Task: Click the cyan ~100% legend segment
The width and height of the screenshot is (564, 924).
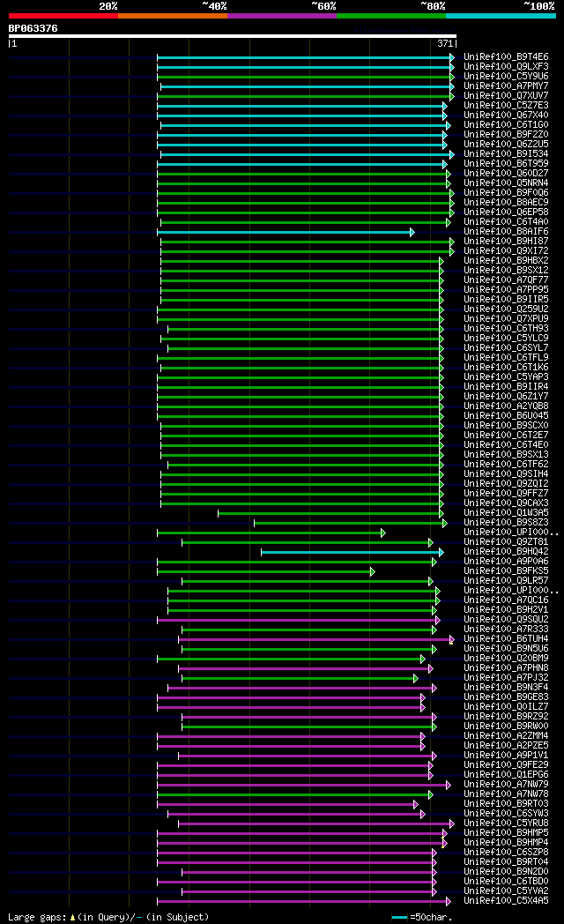Action: coord(501,16)
